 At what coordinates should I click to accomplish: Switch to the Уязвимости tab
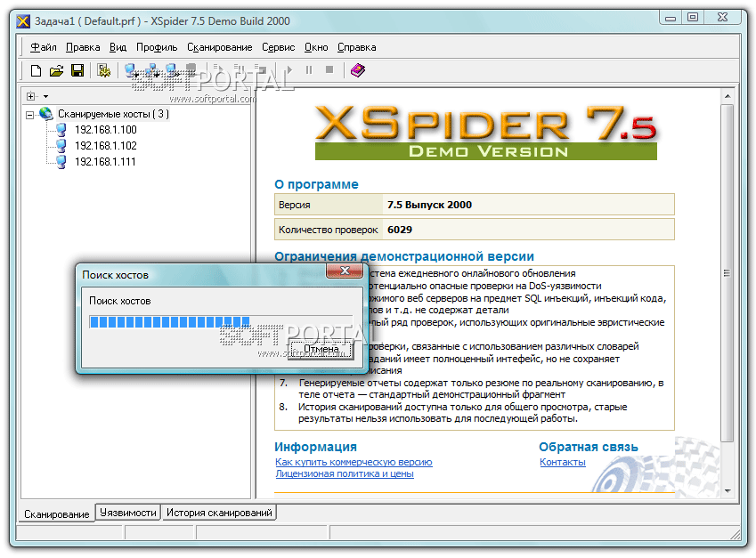128,513
